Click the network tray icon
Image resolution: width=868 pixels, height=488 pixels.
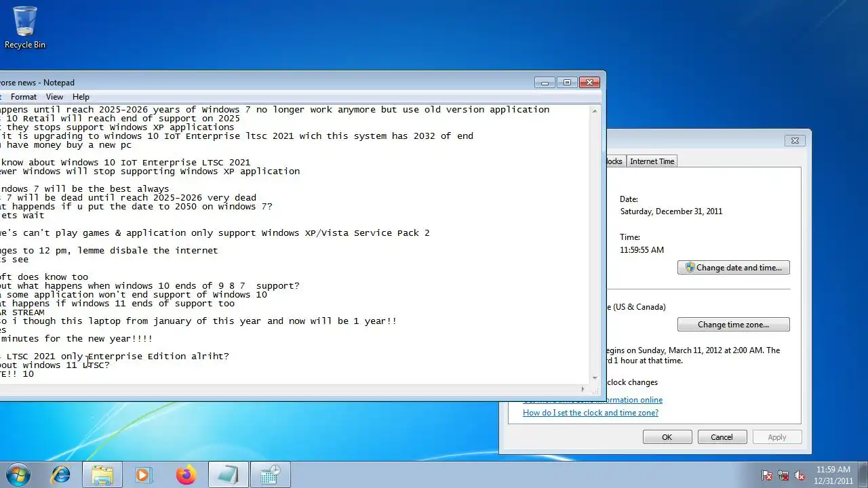click(783, 475)
